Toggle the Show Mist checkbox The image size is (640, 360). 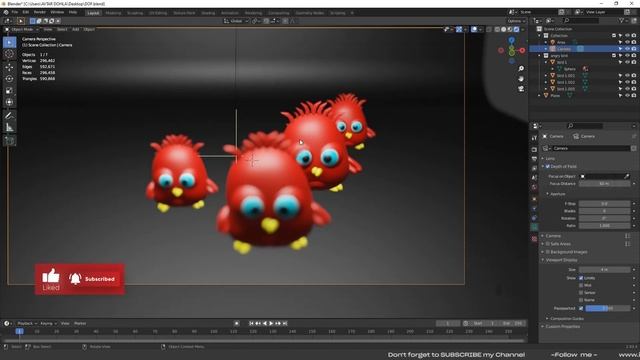[581, 285]
